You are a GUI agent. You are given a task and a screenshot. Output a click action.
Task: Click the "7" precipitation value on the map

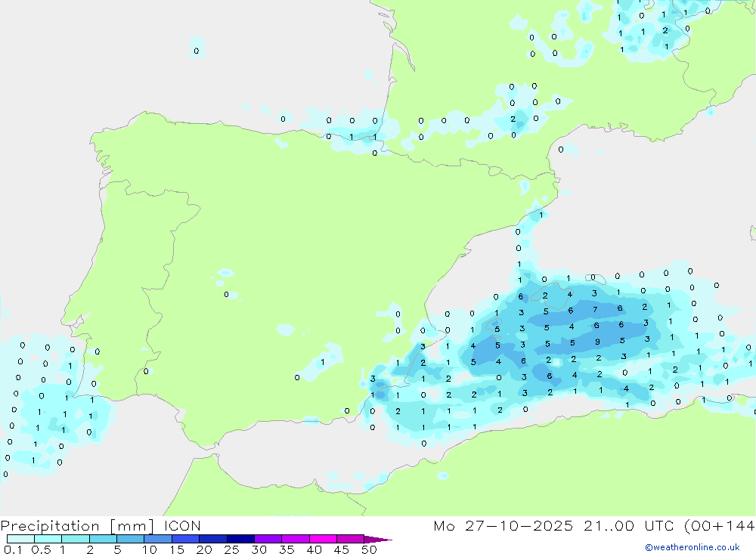pos(595,310)
